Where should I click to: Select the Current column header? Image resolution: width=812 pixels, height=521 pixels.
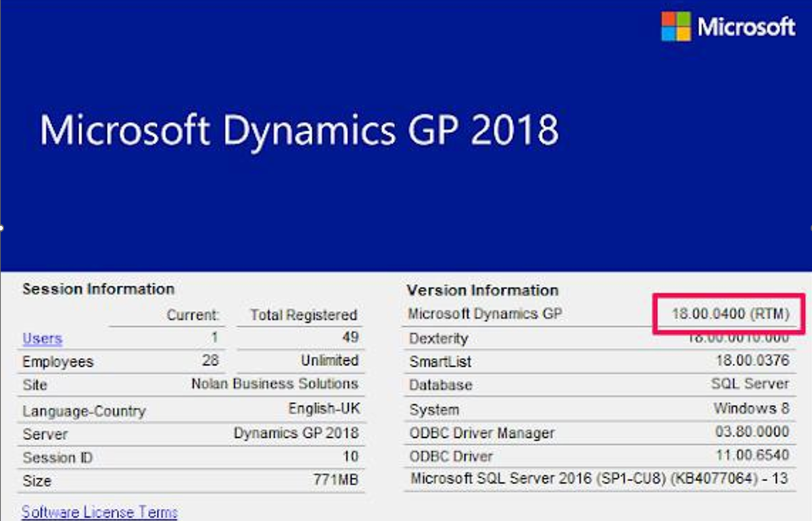pos(193,315)
